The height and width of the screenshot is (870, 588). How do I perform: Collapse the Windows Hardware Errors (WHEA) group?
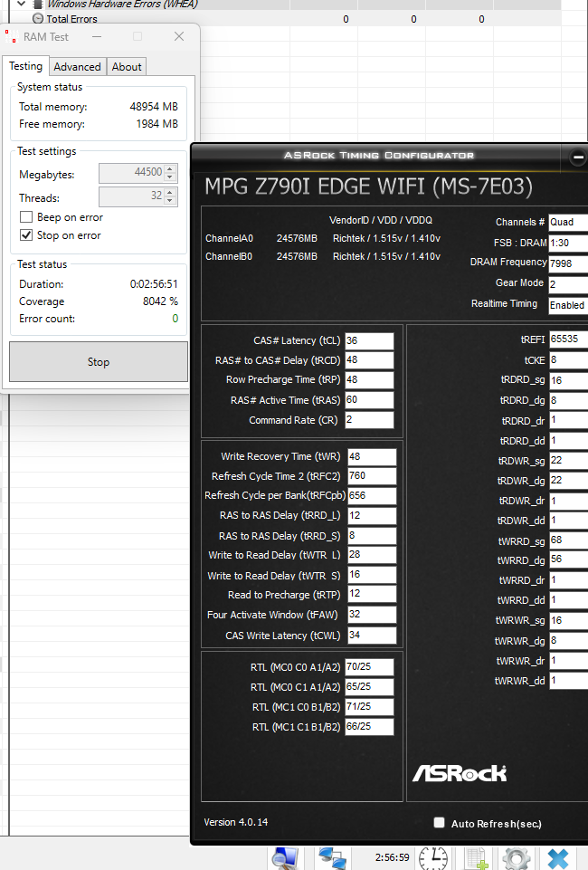coord(21,4)
